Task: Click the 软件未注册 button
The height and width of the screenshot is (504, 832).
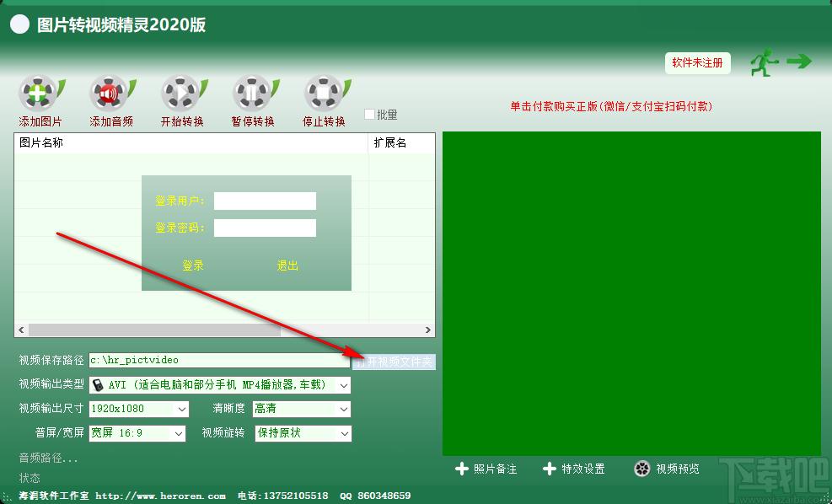Action: 697,63
